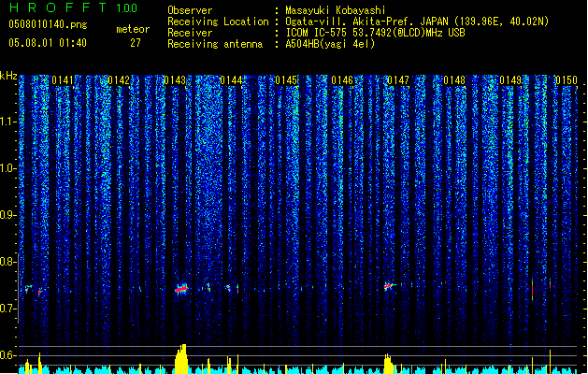
Task: Click the 0141 time marker
Action: pyautogui.click(x=63, y=80)
